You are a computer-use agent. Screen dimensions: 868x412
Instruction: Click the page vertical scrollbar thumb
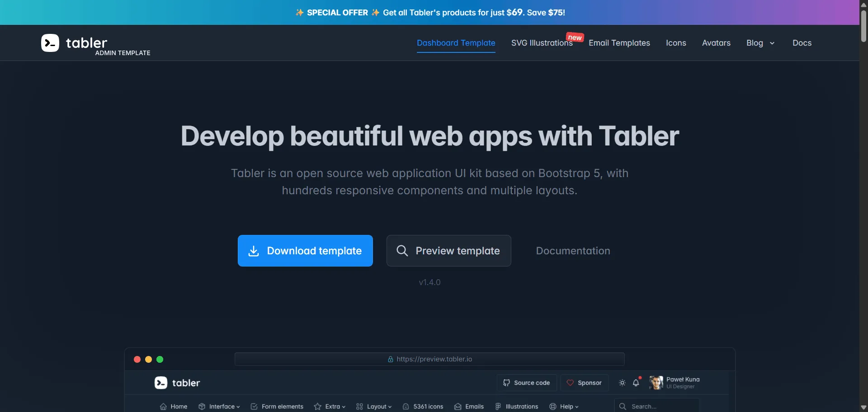coord(863,26)
